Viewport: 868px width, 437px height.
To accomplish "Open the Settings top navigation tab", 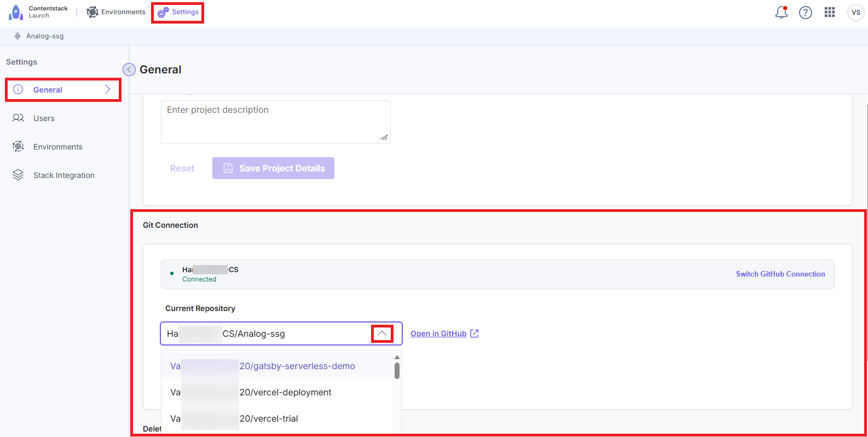I will tap(178, 12).
